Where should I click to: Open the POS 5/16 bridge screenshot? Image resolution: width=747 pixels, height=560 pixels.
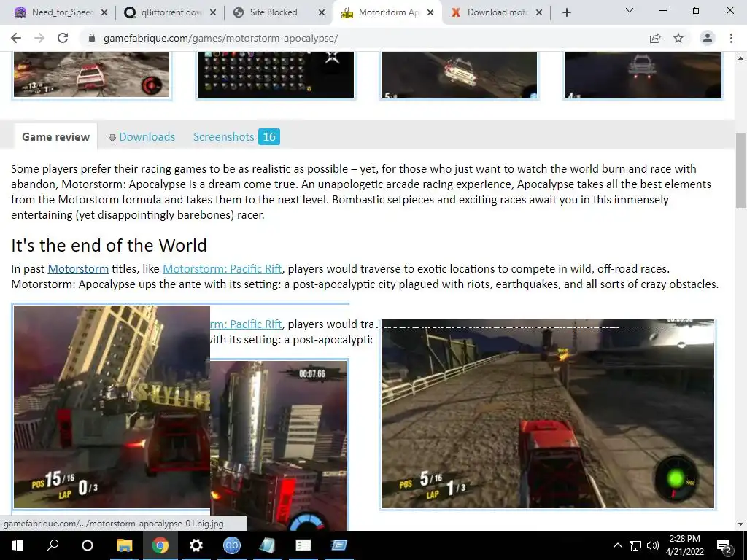pos(547,414)
